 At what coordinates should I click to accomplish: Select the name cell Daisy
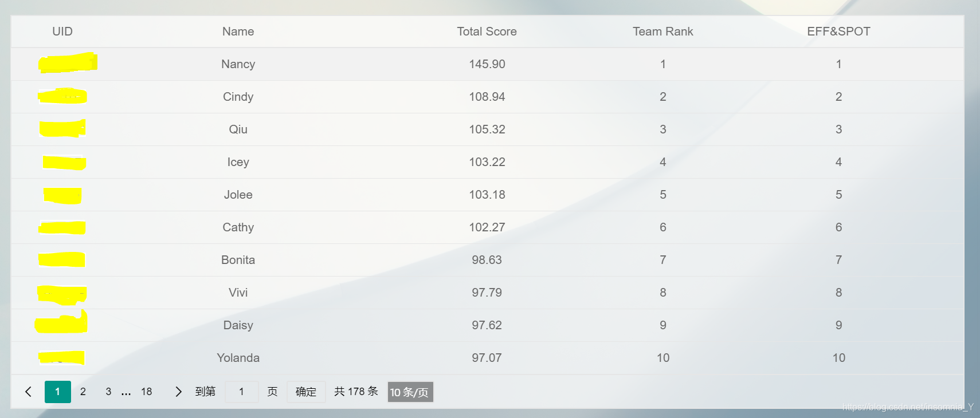(x=238, y=325)
